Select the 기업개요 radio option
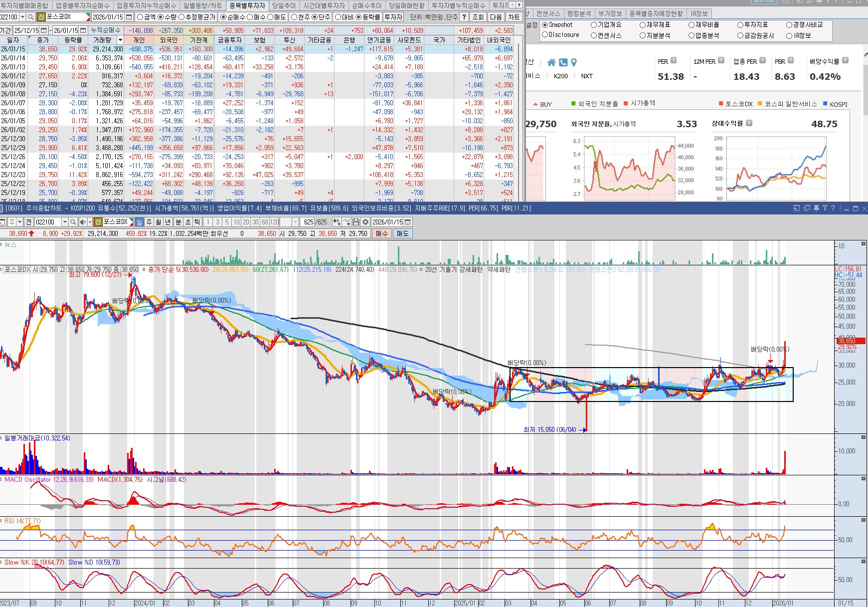The width and height of the screenshot is (868, 607). coord(594,25)
